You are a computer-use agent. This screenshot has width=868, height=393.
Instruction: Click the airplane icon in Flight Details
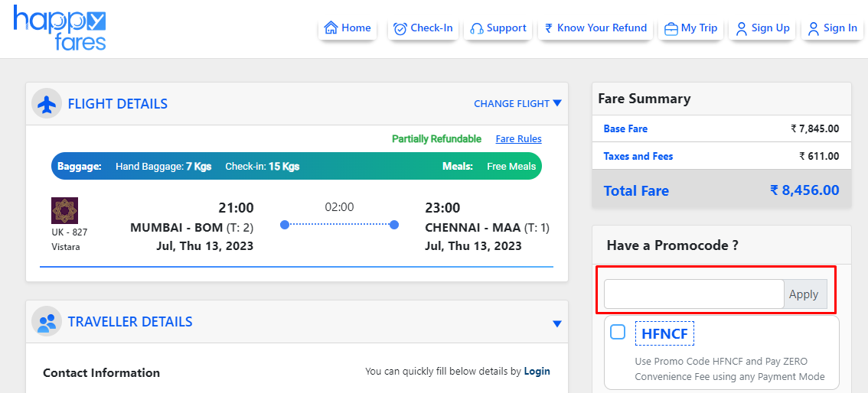tap(47, 104)
